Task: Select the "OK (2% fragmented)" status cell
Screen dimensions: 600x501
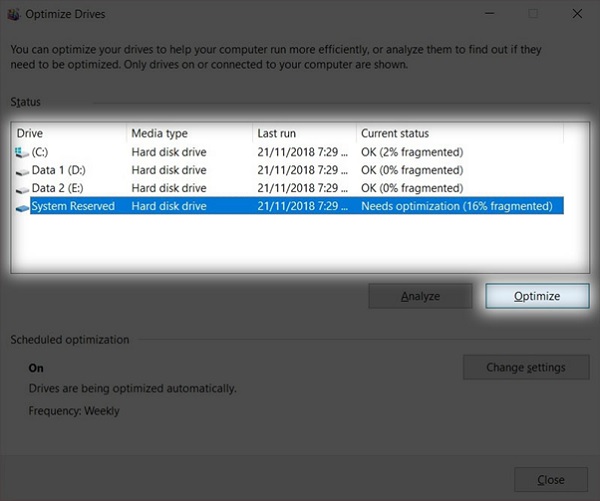Action: point(412,152)
